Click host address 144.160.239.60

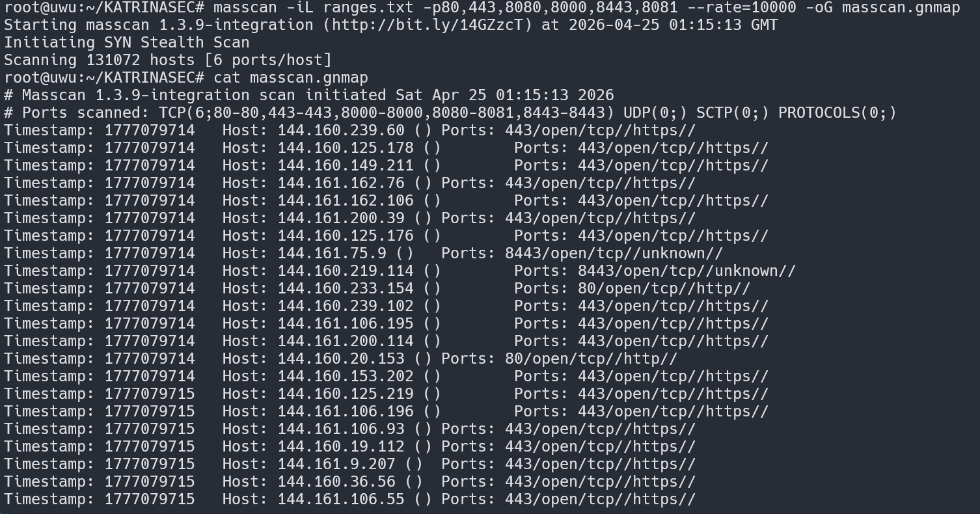341,130
